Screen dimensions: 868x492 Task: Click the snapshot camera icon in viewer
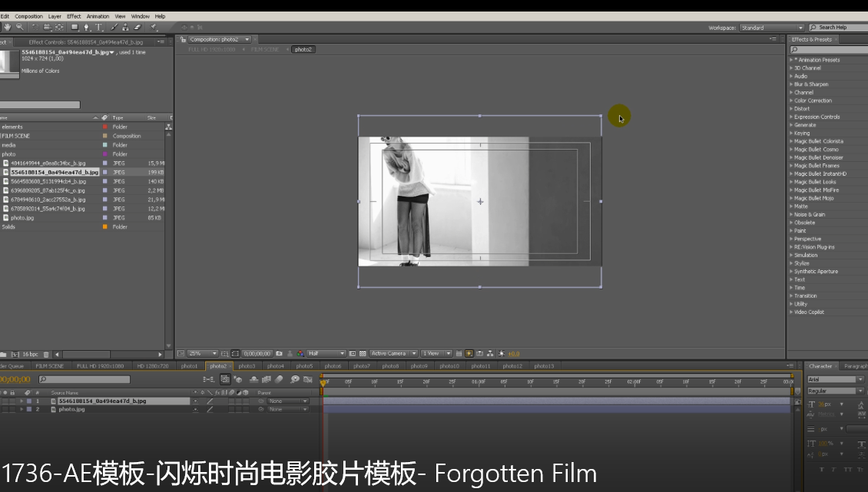pos(279,354)
